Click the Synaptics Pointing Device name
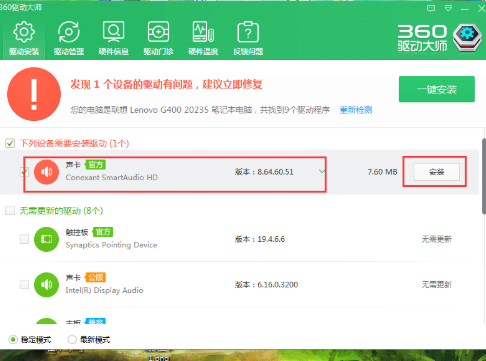This screenshot has height=361, width=486. 111,245
